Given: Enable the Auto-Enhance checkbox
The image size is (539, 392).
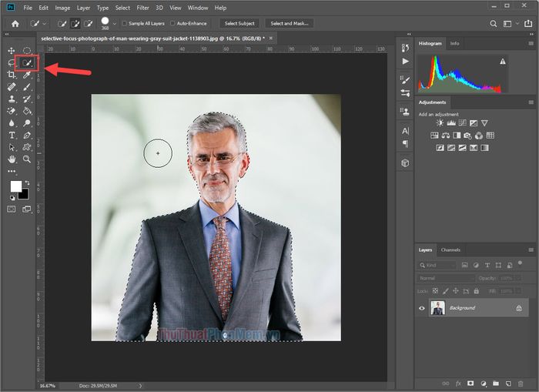Looking at the screenshot, I should pyautogui.click(x=172, y=23).
